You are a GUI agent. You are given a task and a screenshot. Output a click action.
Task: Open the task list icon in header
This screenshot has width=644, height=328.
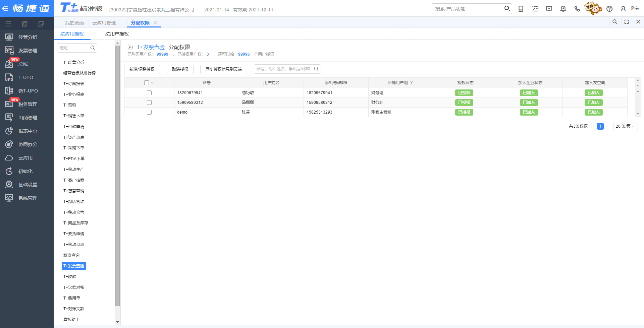coord(535,9)
